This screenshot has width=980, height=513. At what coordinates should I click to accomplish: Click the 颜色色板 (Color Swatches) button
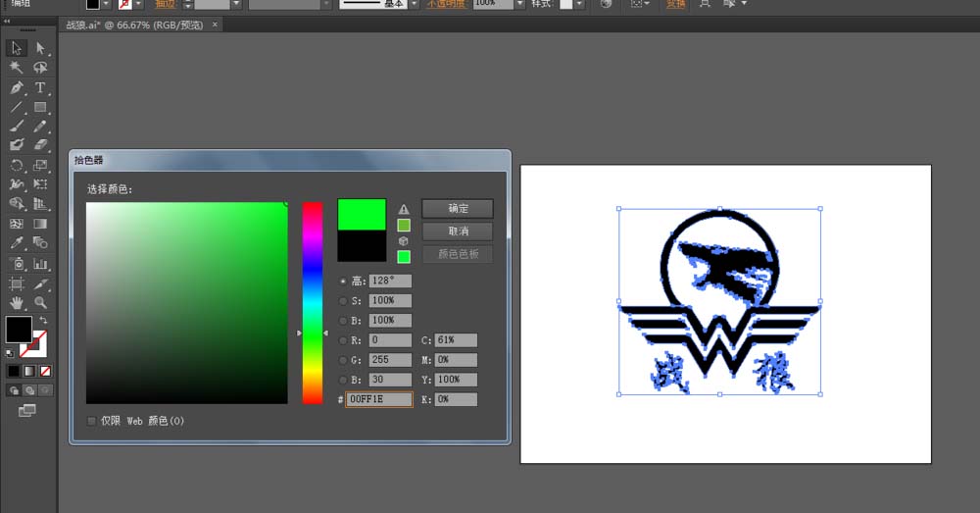pyautogui.click(x=458, y=254)
